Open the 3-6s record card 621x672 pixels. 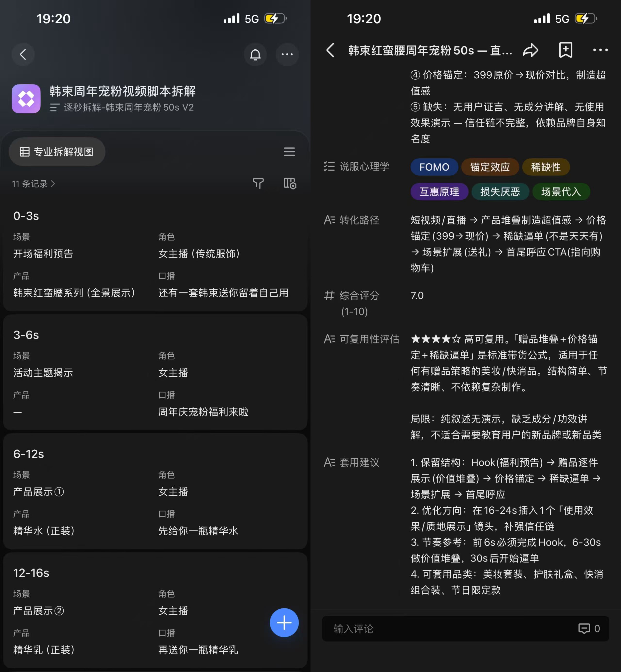[x=155, y=372]
